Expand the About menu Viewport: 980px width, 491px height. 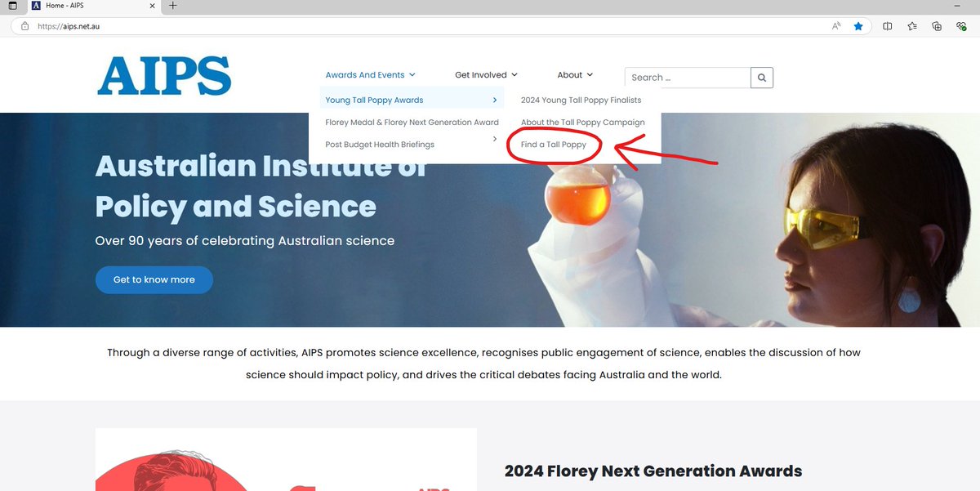tap(575, 74)
